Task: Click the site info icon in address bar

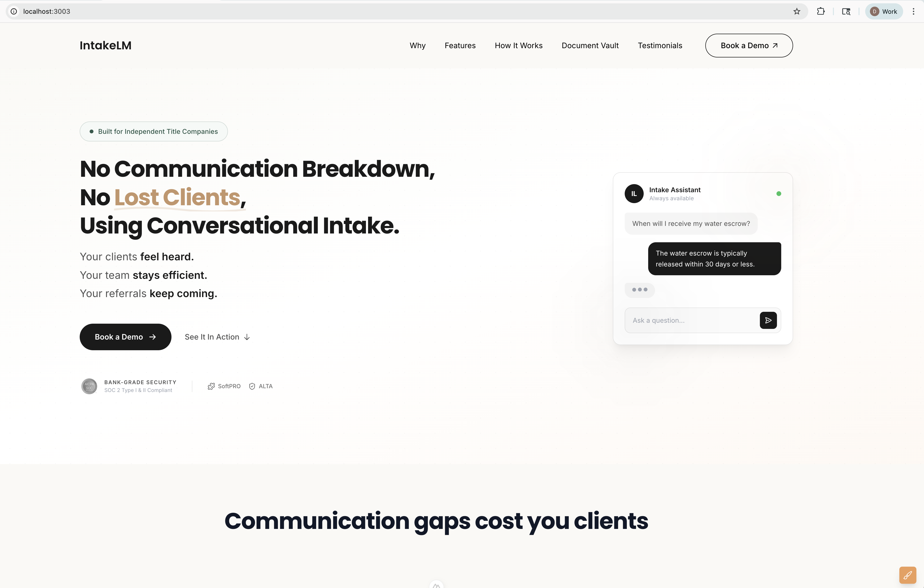Action: point(14,12)
